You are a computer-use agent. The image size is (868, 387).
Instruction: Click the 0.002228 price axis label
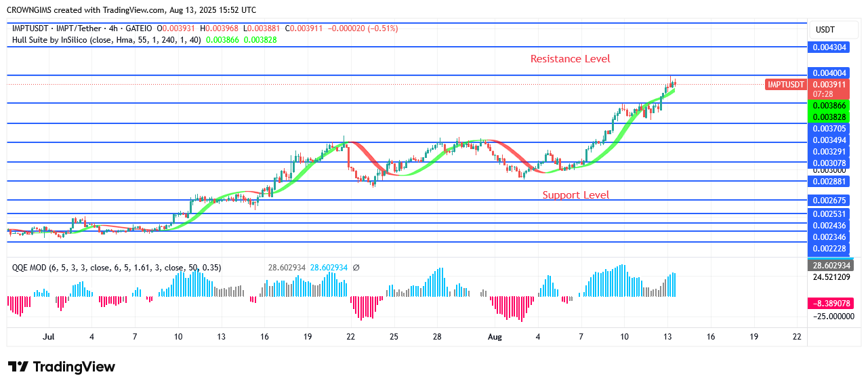click(x=830, y=249)
